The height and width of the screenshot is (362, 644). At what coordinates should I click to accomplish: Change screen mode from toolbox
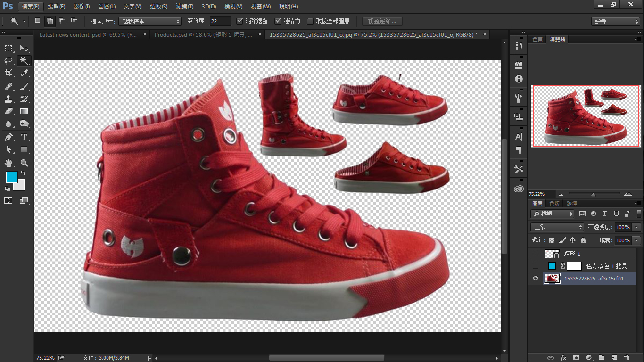point(24,200)
